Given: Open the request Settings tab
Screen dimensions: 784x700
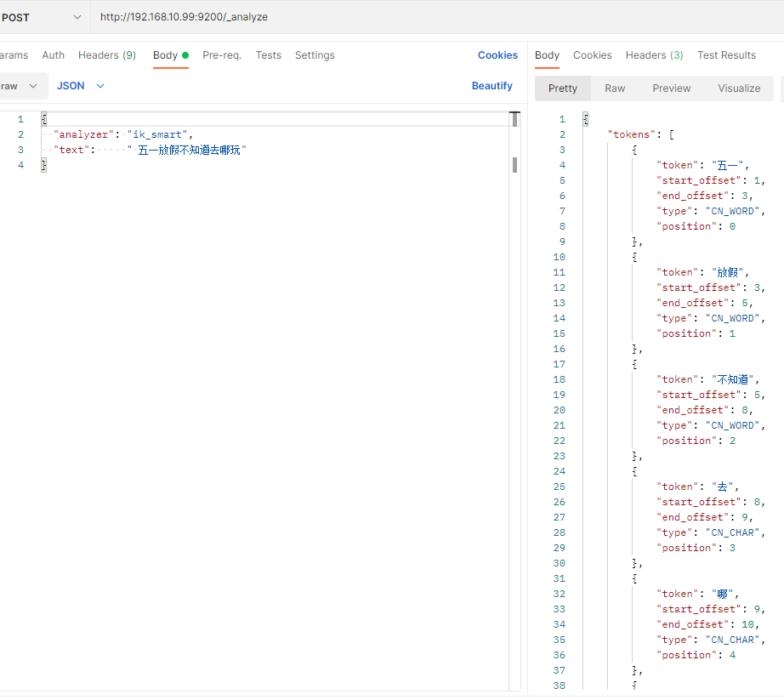Looking at the screenshot, I should tap(315, 55).
